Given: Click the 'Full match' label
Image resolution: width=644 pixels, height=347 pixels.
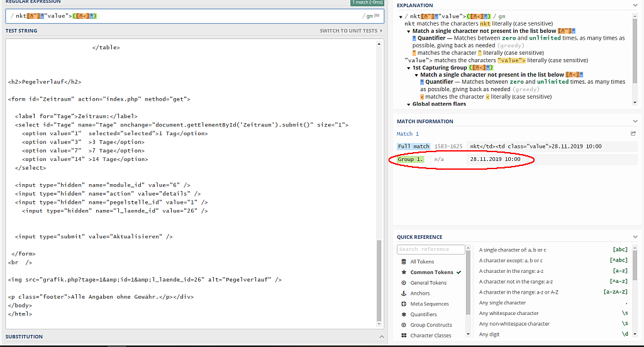Looking at the screenshot, I should [413, 146].
